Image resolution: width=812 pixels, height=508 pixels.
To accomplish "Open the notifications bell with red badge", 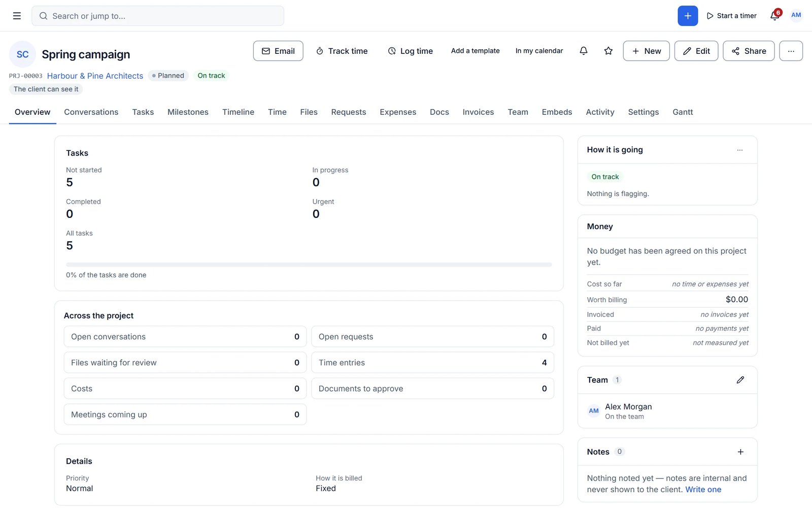I will pyautogui.click(x=775, y=15).
